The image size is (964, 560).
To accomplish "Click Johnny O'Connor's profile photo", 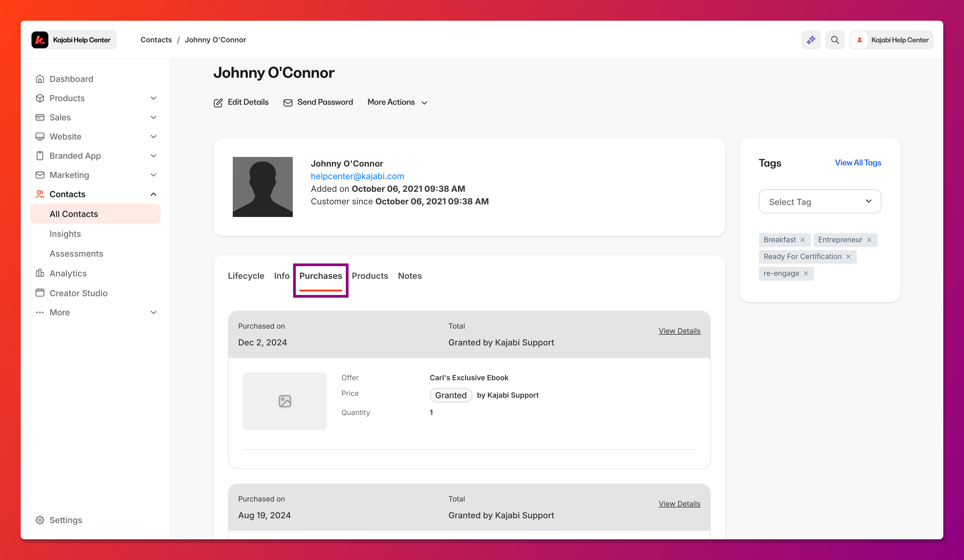I will [263, 187].
